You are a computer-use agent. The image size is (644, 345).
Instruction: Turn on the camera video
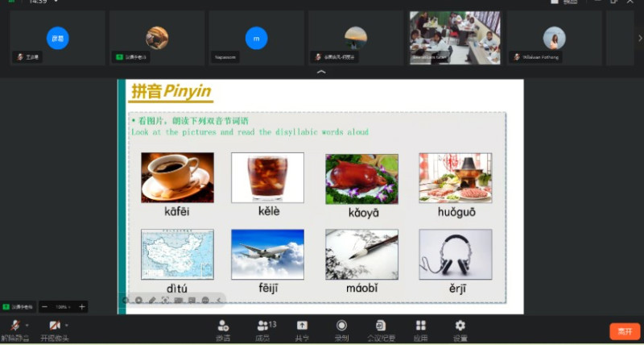(x=54, y=326)
